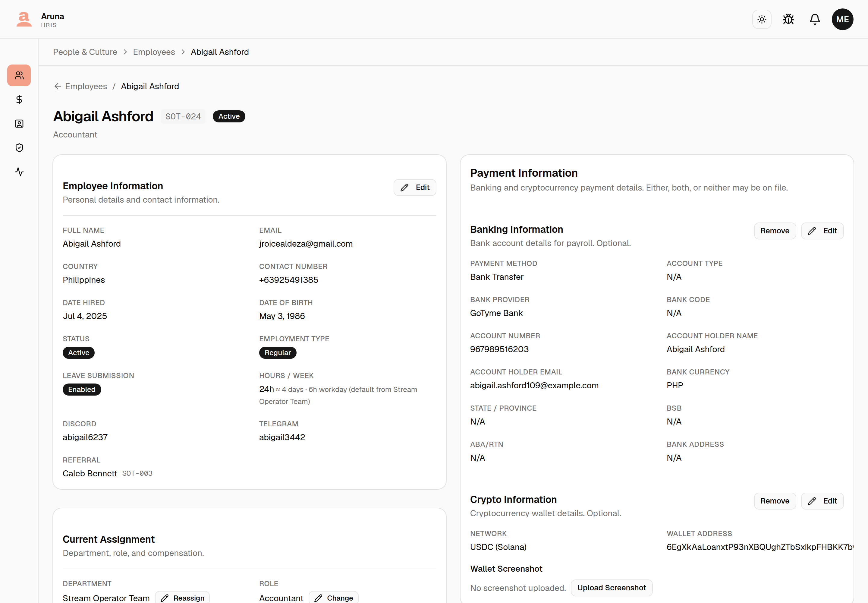The height and width of the screenshot is (603, 868).
Task: Click the back arrow next to Employees
Action: pos(57,87)
